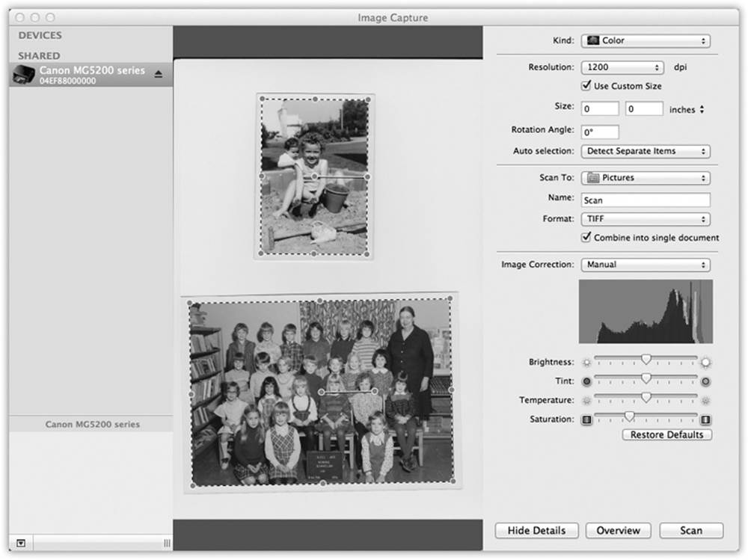Click the Overview button
Image resolution: width=748 pixels, height=560 pixels.
pos(619,530)
